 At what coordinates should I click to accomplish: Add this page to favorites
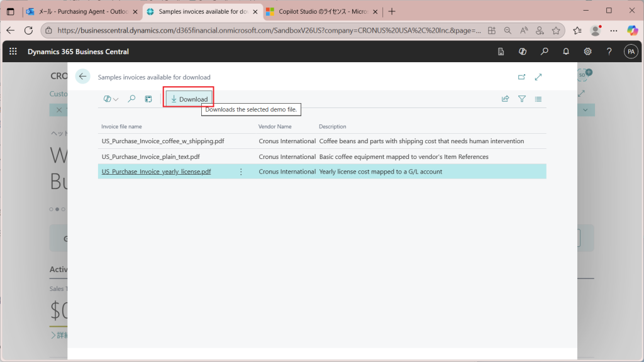coord(556,30)
